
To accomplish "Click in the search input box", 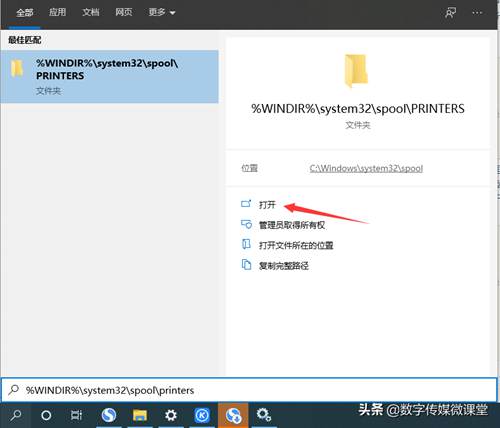I will click(249, 390).
